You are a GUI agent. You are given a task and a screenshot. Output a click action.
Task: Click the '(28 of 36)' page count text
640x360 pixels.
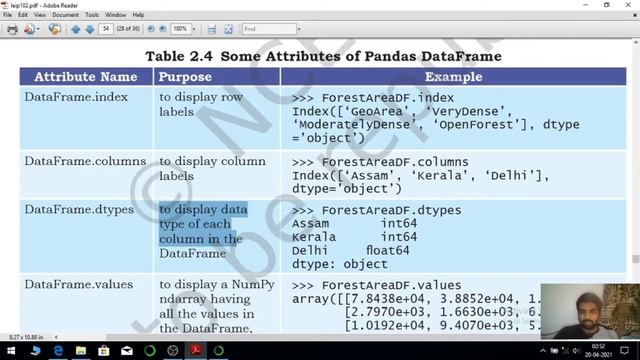(128, 29)
